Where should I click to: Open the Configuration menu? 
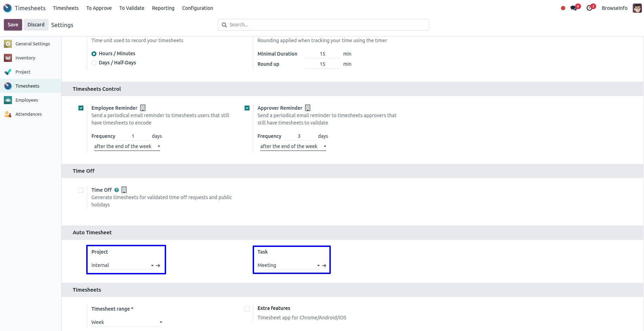197,8
